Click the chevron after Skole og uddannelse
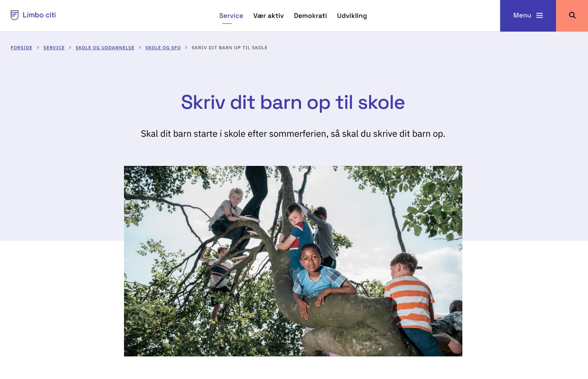Screen dimensions: 588x379 tap(140, 48)
